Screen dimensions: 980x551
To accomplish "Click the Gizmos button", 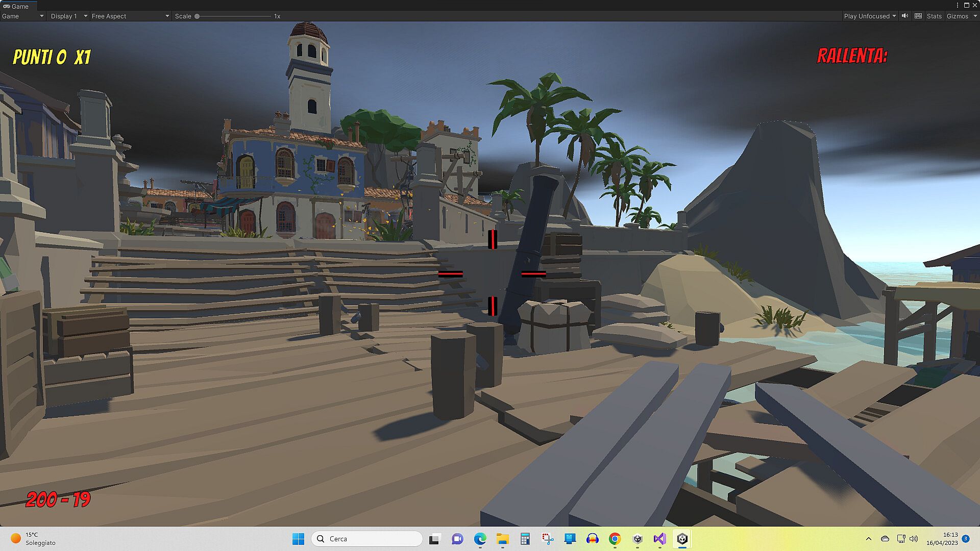I will 957,16.
